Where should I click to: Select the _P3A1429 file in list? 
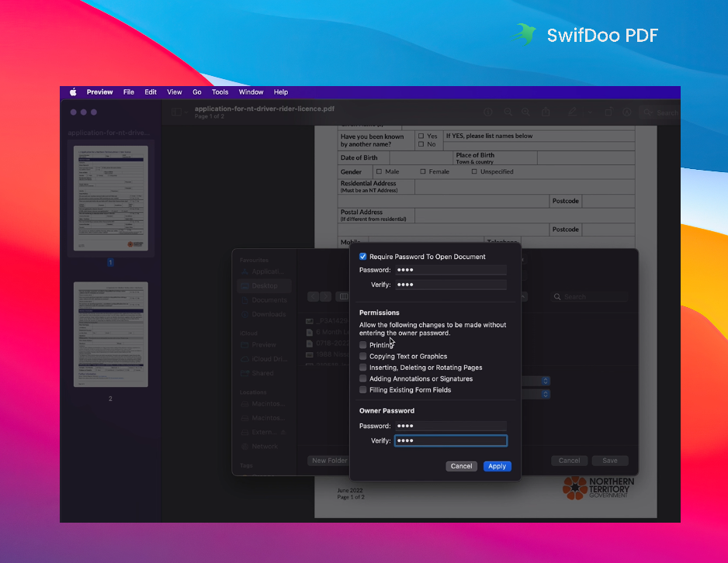coord(327,321)
